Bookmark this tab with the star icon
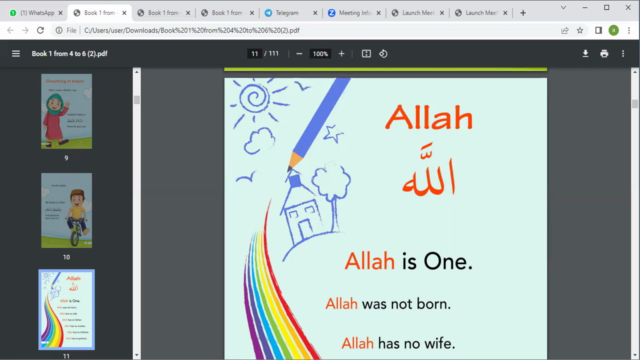640x360 pixels. click(x=580, y=30)
